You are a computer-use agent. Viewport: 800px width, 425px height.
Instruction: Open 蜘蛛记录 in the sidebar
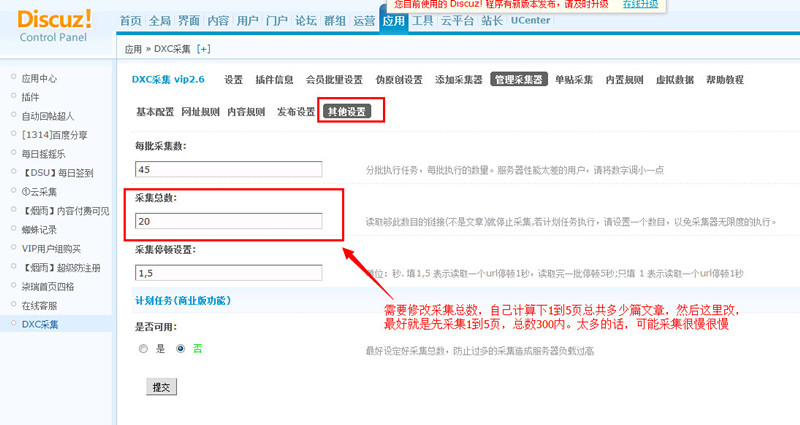pyautogui.click(x=39, y=230)
